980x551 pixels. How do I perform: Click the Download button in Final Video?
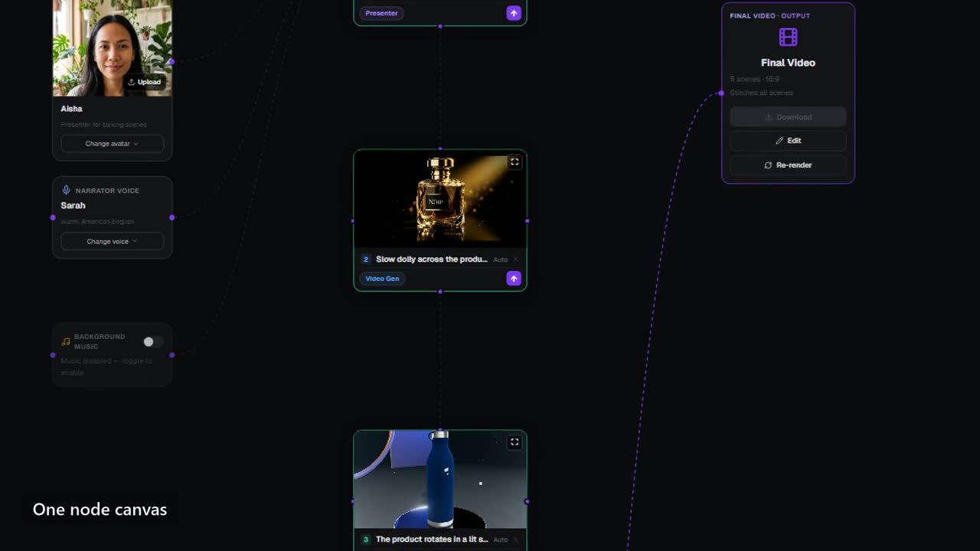[788, 117]
